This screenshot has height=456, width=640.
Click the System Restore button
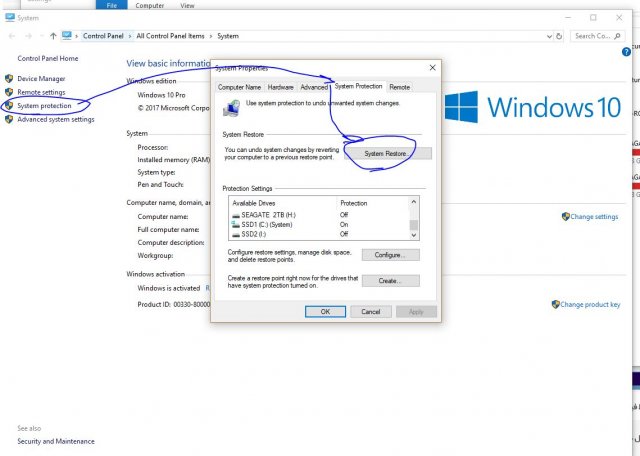tap(387, 153)
